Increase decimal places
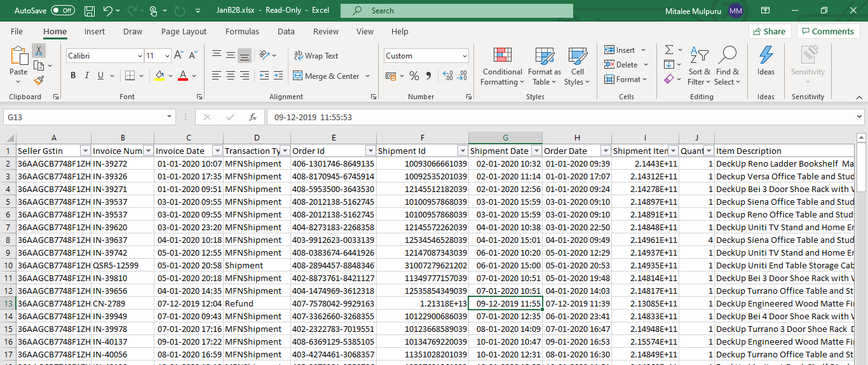This screenshot has height=365, width=868. [x=447, y=76]
